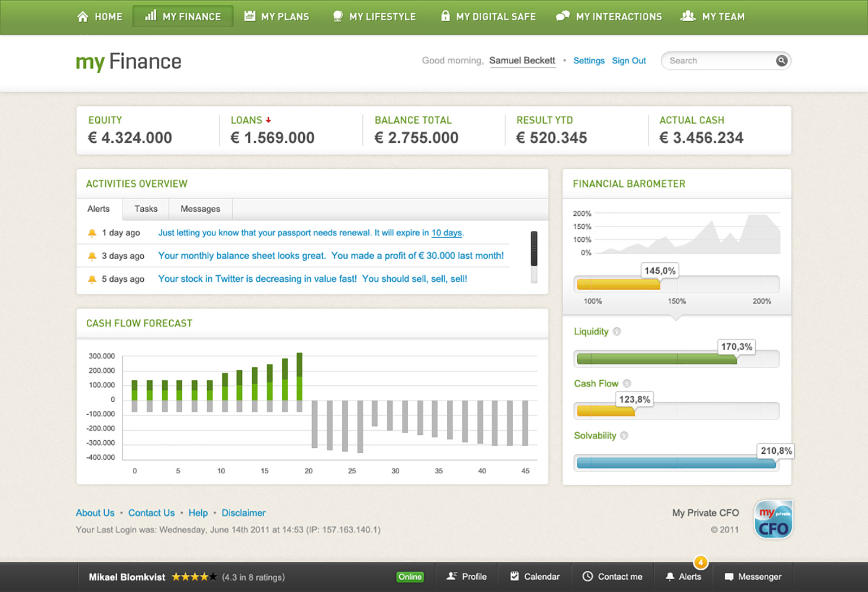Click the My Interactions speech bubbles icon
The height and width of the screenshot is (592, 868).
563,16
